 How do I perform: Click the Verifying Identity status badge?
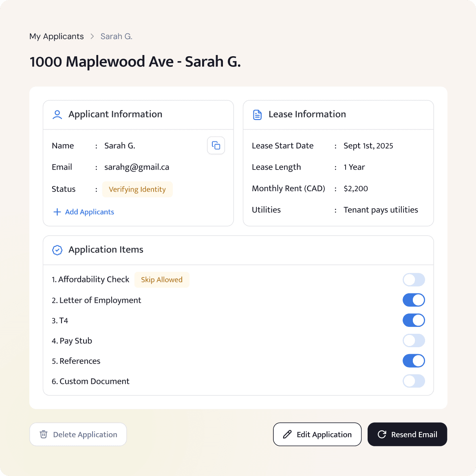coord(137,190)
